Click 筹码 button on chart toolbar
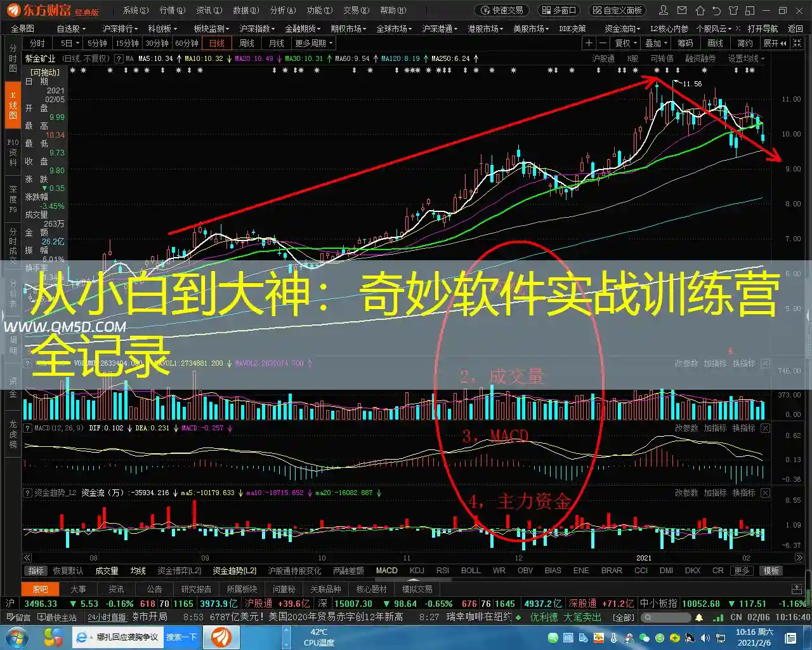812x650 pixels. [685, 43]
